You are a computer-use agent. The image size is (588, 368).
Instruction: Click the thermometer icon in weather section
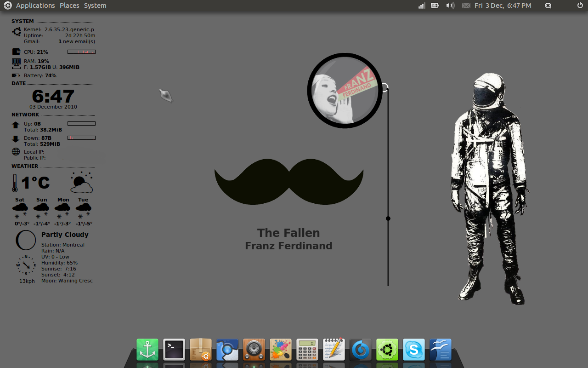coord(15,183)
